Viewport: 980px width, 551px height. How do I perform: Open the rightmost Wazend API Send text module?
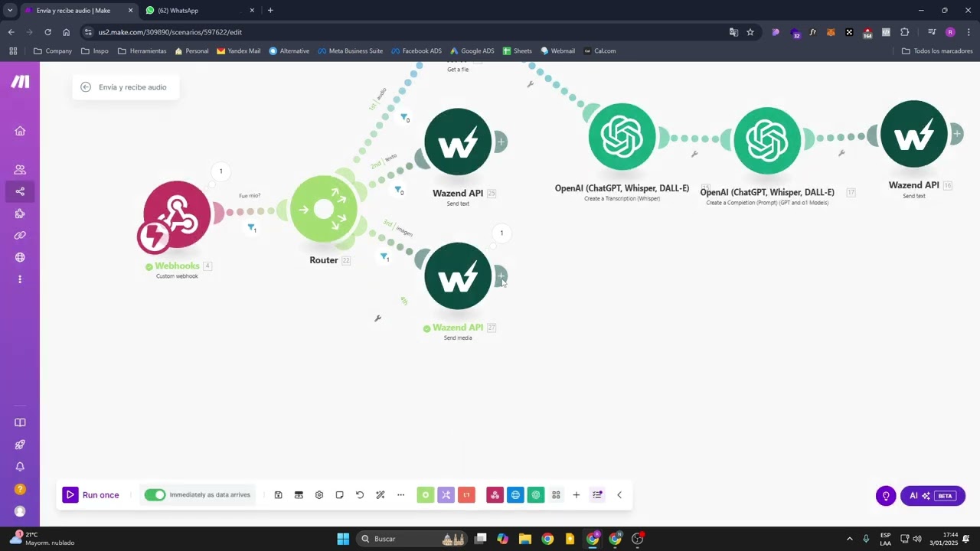(914, 134)
